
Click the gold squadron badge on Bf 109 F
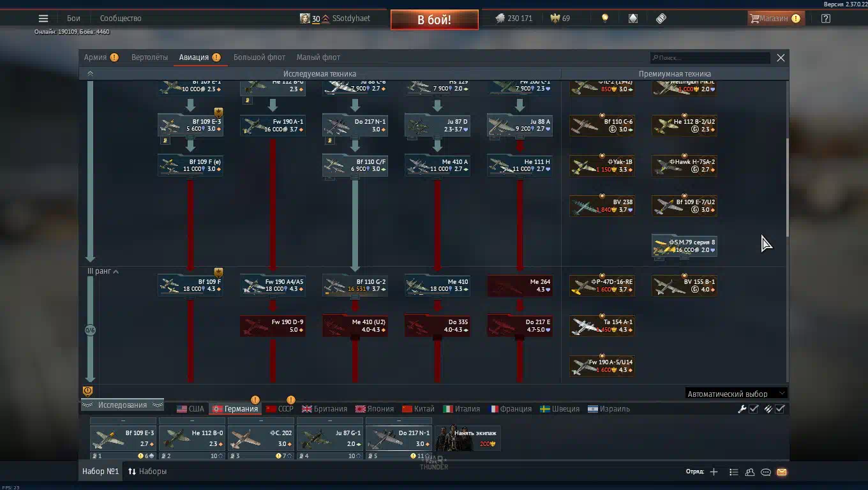(x=218, y=272)
